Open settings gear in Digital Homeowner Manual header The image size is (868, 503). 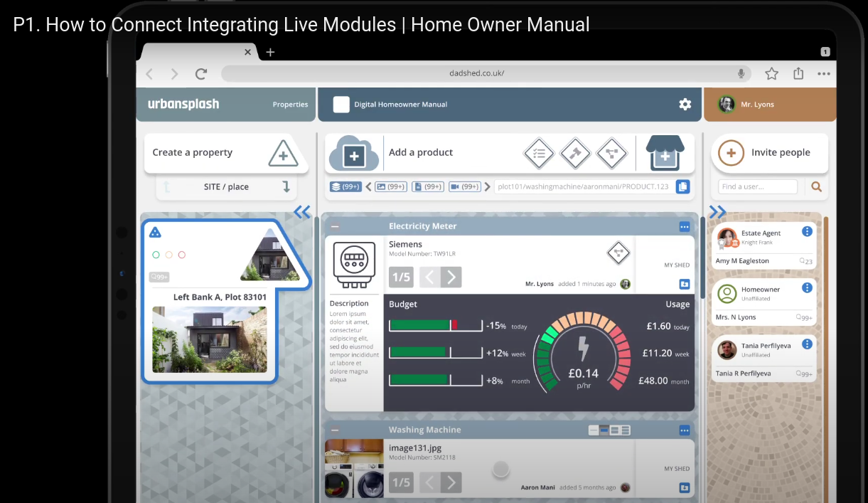(x=685, y=105)
